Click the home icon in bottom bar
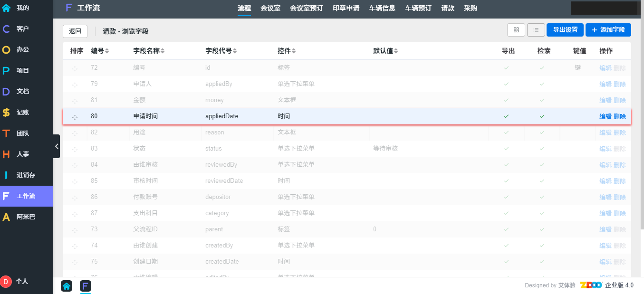The height and width of the screenshot is (294, 644). [67, 286]
